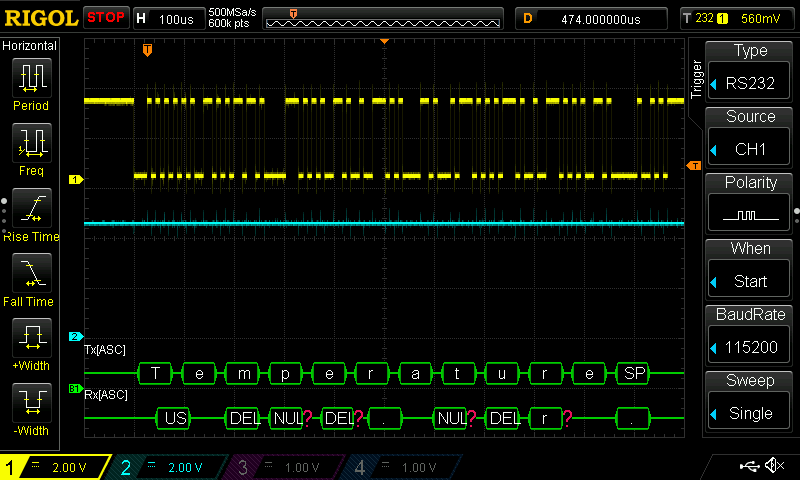
Task: Open the trigger Type RS232 menu
Action: pos(750,72)
